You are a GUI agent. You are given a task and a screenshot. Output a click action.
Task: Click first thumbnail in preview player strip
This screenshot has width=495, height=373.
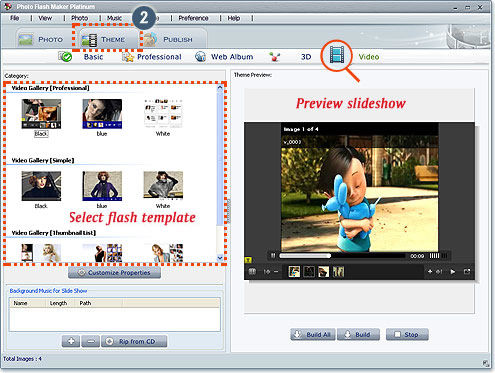tap(294, 272)
